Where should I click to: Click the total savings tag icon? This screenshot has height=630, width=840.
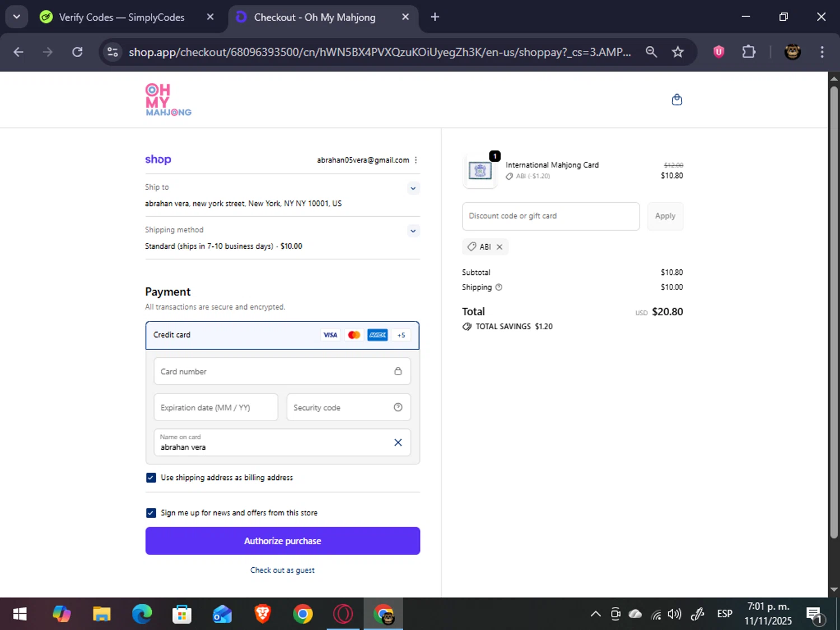coord(467,326)
